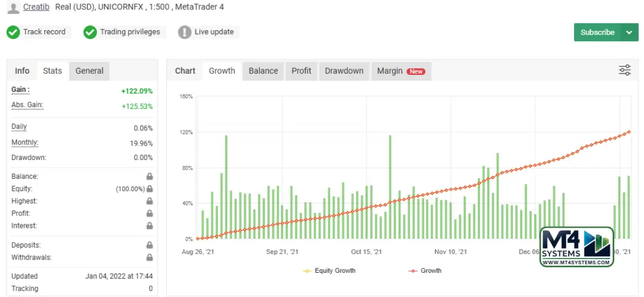Switch chart to the Drawdown tab
The image size is (644, 297).
344,71
